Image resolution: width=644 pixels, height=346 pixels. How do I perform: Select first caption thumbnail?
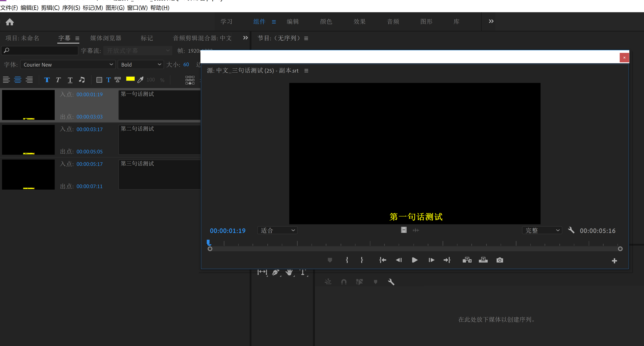point(28,105)
